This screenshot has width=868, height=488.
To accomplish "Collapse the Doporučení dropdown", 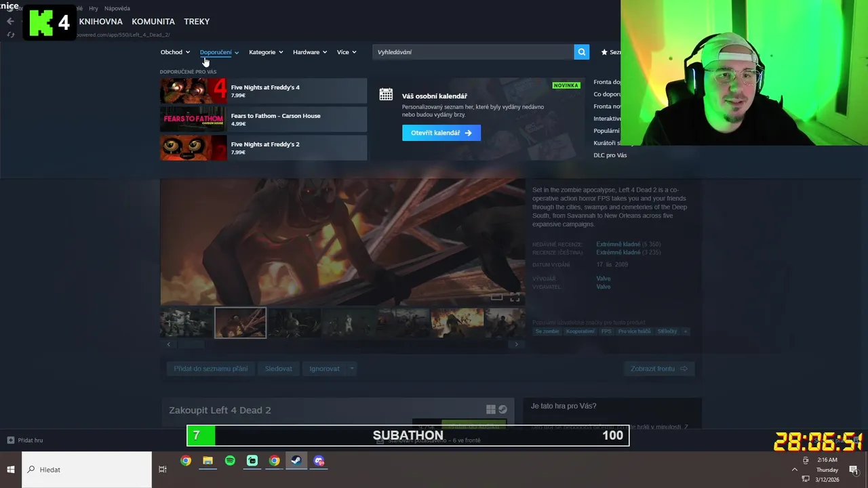I will pyautogui.click(x=219, y=52).
